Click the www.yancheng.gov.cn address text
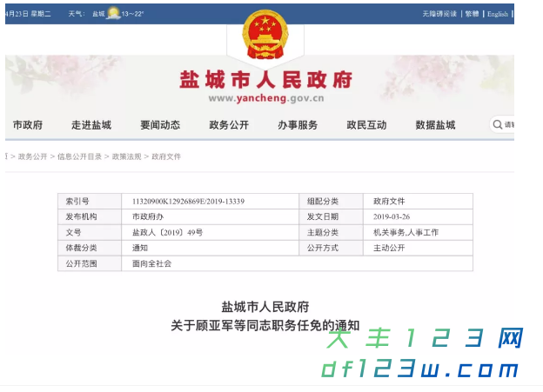This screenshot has height=392, width=543. point(266,98)
